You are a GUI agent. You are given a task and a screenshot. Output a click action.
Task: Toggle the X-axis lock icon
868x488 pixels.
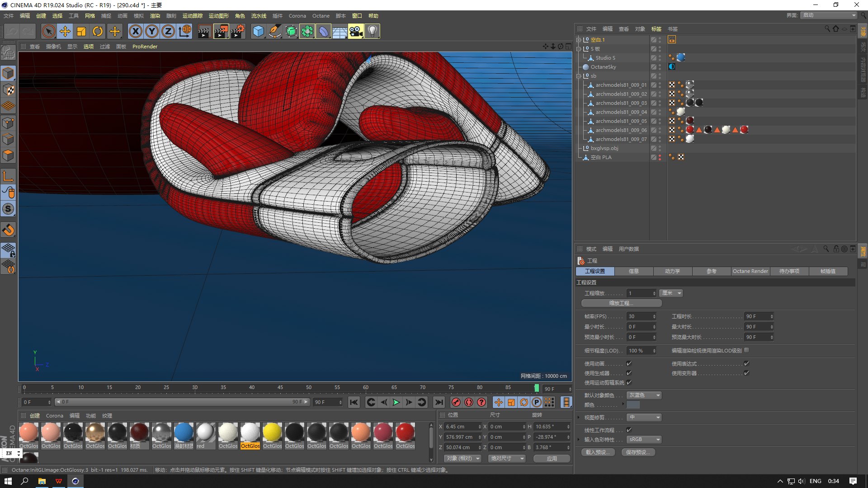click(136, 32)
